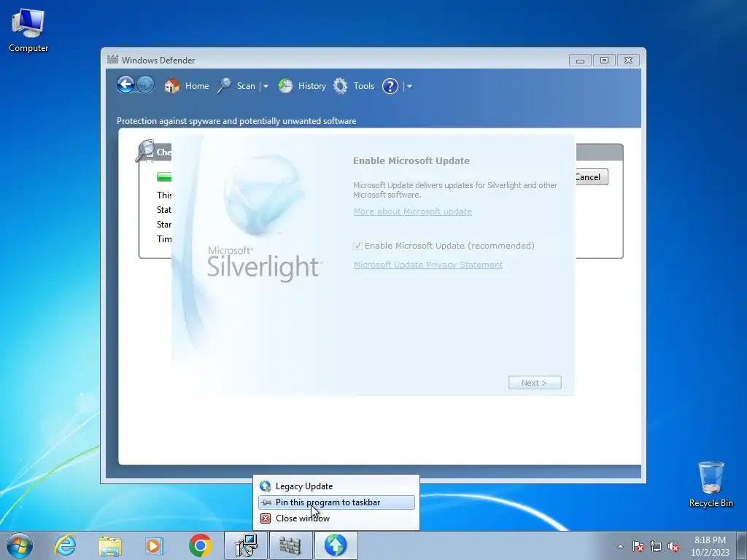Cancel the Windows Defender update check

(591, 177)
